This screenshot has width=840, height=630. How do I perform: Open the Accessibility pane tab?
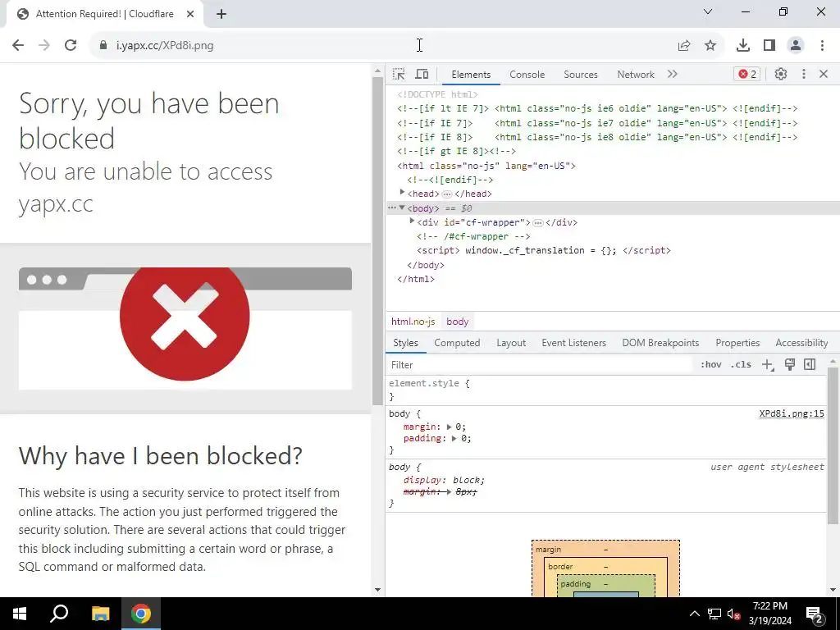click(801, 343)
